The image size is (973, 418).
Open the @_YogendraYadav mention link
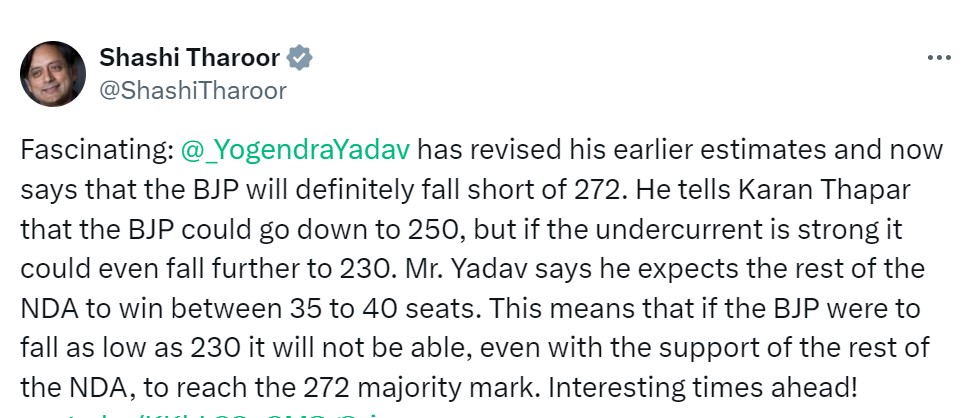point(295,151)
